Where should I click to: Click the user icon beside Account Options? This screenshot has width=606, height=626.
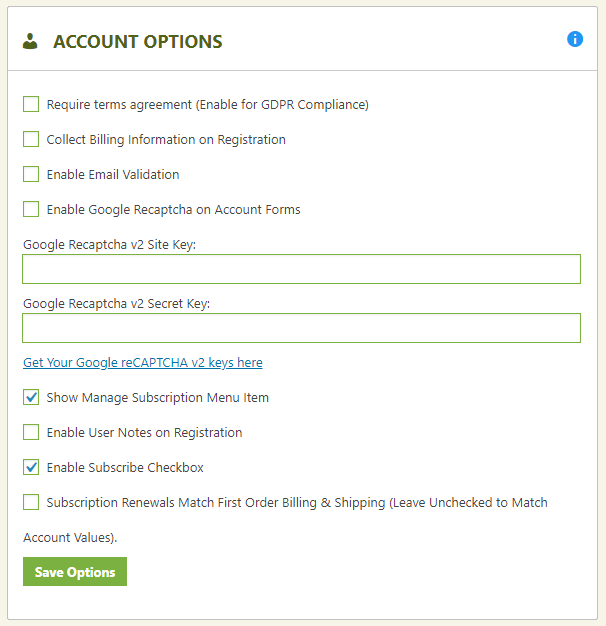point(30,41)
